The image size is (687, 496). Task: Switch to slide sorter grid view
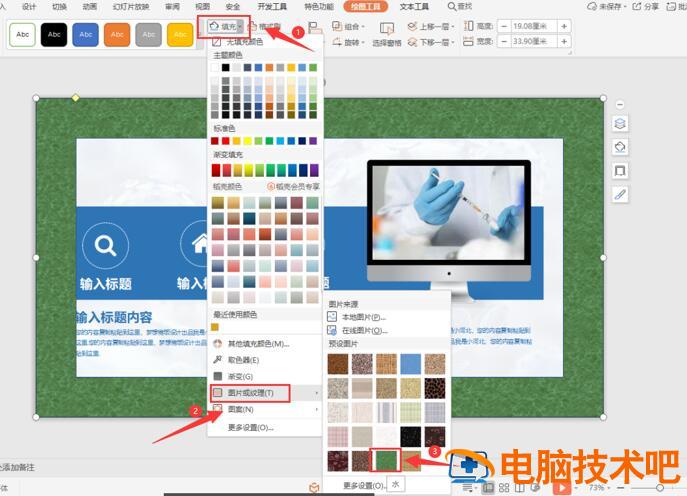click(x=504, y=487)
